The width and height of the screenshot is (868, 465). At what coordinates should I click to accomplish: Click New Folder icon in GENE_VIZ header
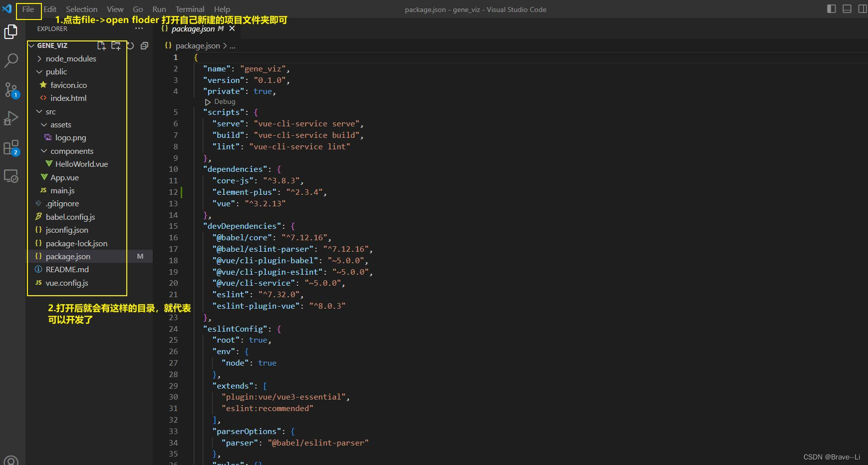tap(116, 46)
